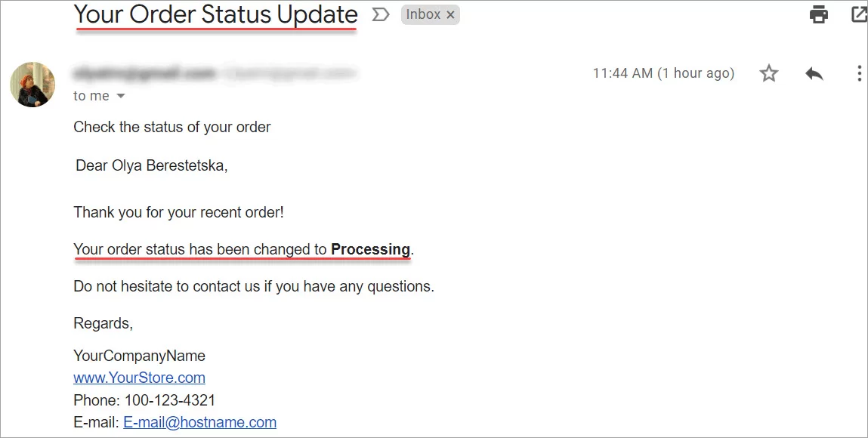The height and width of the screenshot is (438, 868).
Task: Click the bold word "Processing"
Action: pos(370,249)
